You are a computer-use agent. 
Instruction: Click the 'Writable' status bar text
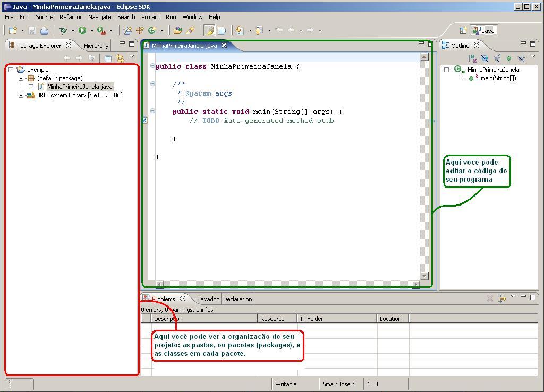286,384
